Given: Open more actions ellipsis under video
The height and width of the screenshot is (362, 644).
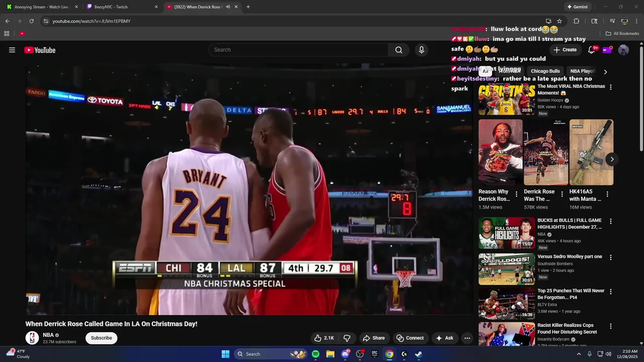Looking at the screenshot, I should click(467, 338).
